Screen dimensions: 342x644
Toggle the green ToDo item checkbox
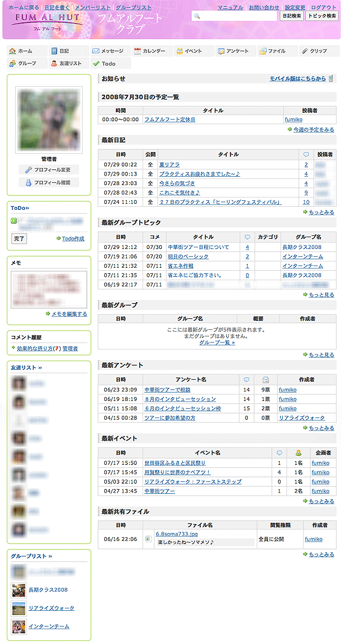tap(13, 221)
